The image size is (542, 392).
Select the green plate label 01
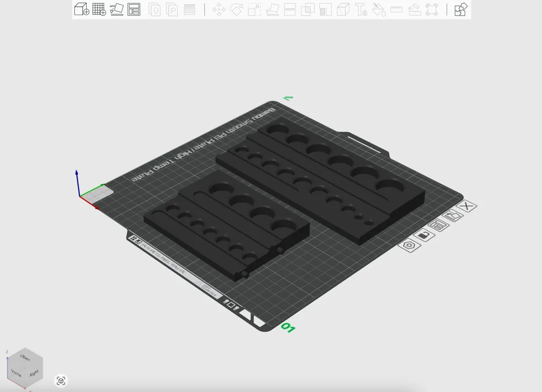pyautogui.click(x=288, y=327)
